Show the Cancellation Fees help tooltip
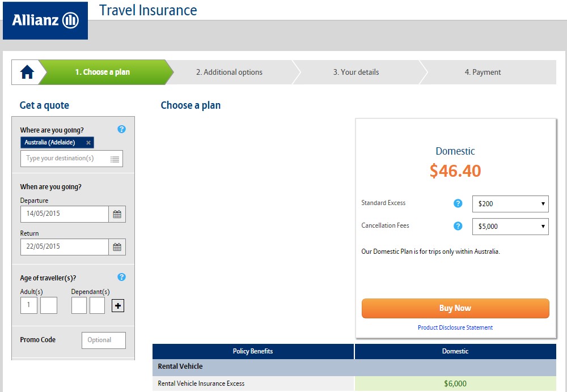The height and width of the screenshot is (392, 567). pos(458,226)
